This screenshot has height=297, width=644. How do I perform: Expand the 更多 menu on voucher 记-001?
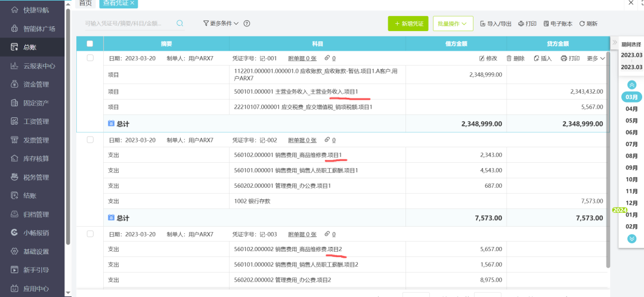click(x=596, y=58)
